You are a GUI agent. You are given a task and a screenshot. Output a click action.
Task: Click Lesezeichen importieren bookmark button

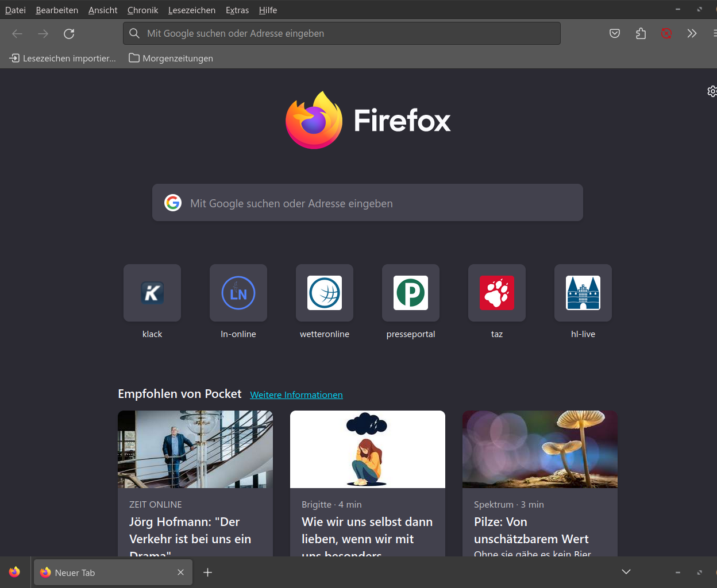pyautogui.click(x=63, y=59)
